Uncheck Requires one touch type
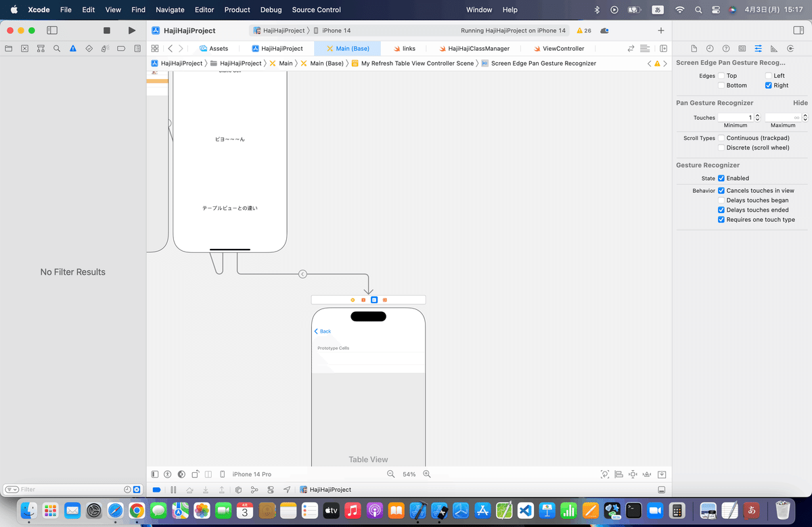 (x=721, y=220)
